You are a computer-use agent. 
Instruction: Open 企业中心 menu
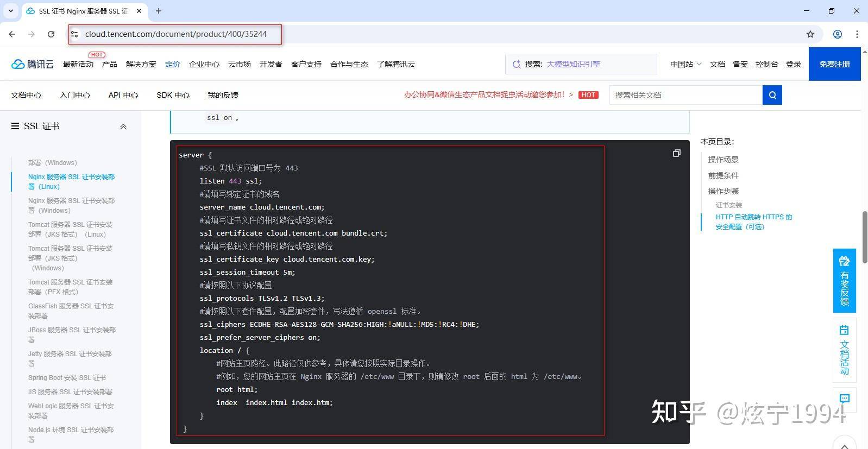click(204, 64)
